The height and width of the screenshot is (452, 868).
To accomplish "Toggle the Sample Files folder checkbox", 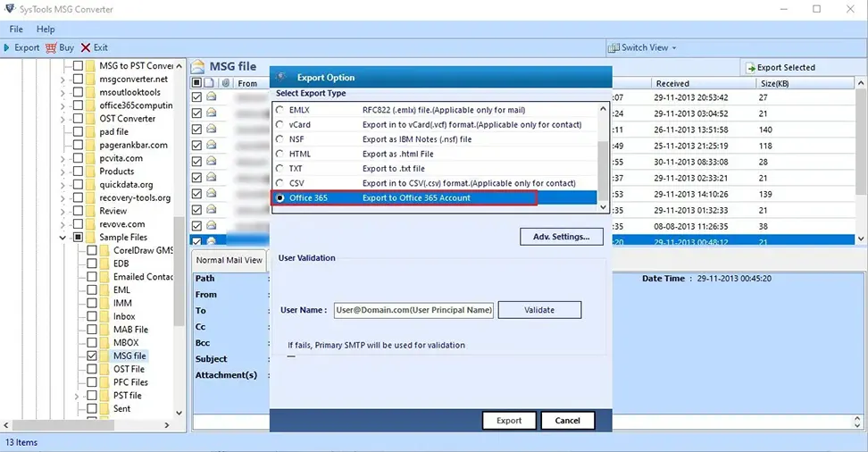I will (78, 238).
